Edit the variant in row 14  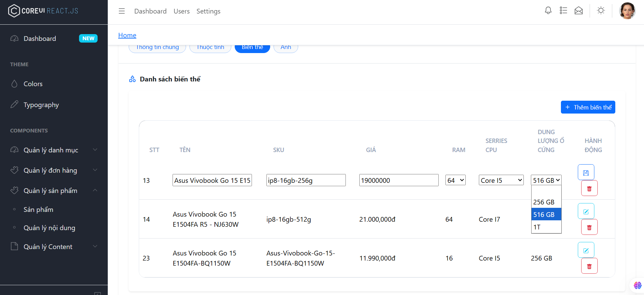pyautogui.click(x=586, y=212)
